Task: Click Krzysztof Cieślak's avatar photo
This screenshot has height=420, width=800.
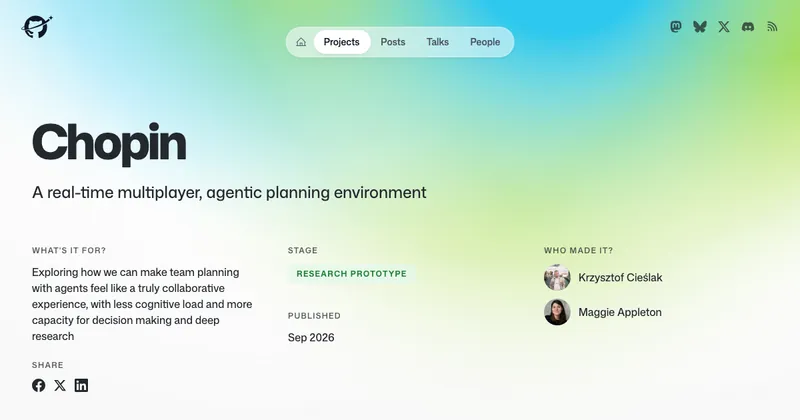Action: 557,278
